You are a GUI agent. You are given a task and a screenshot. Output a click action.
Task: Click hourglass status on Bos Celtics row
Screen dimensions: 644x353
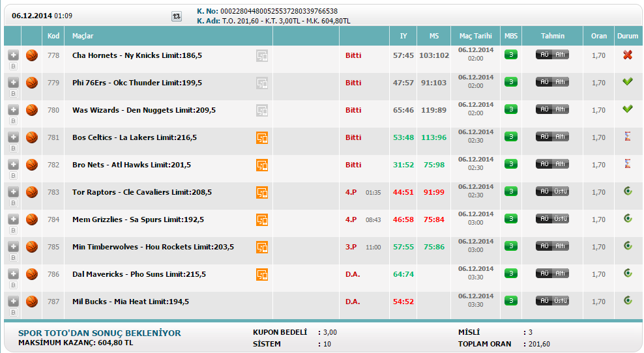628,136
